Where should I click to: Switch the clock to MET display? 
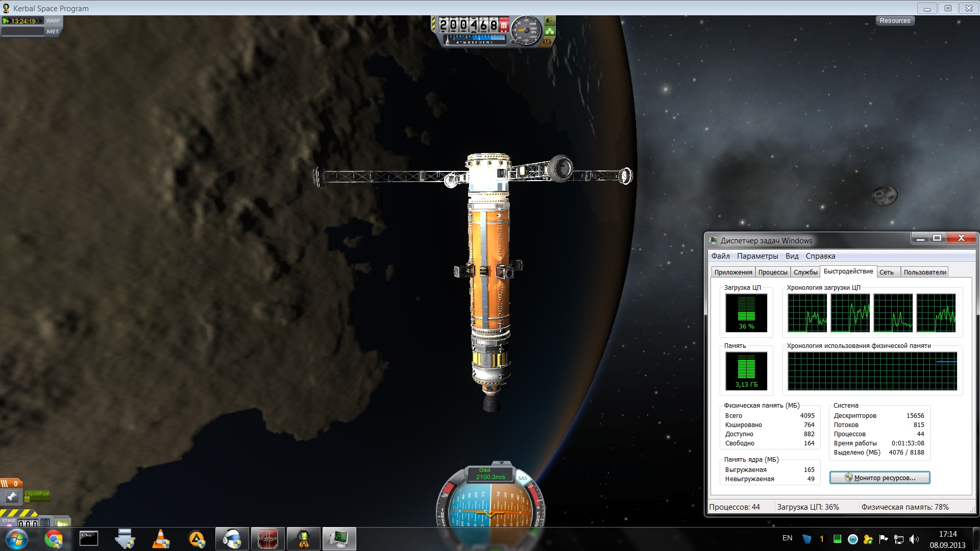(53, 32)
